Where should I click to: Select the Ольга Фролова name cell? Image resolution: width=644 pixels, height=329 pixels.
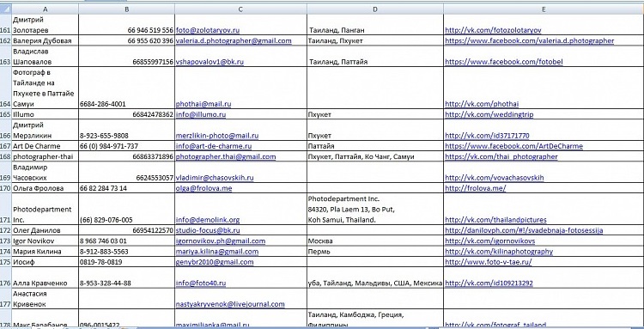(46, 188)
